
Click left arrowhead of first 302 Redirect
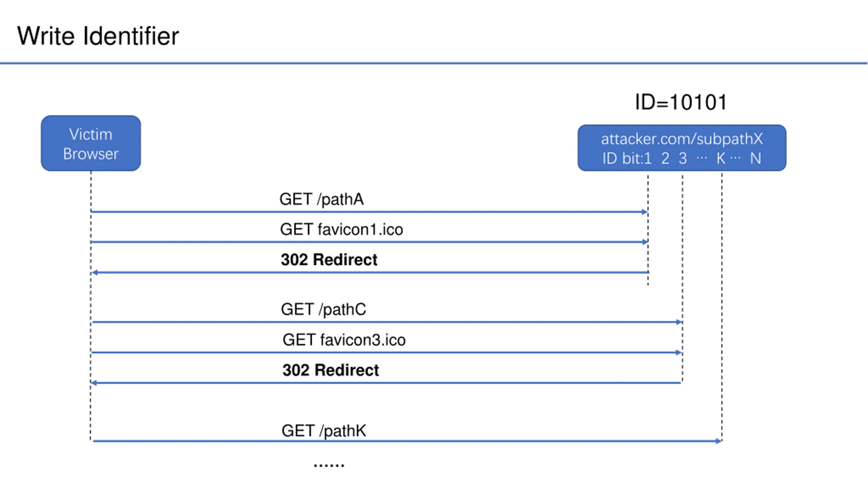[x=95, y=272]
